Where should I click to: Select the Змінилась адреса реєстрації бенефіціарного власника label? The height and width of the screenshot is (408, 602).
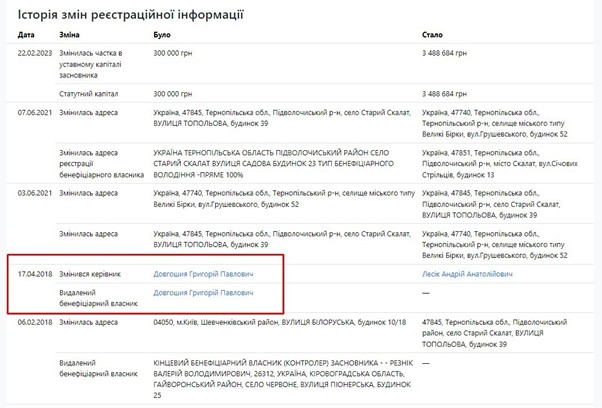(95, 159)
